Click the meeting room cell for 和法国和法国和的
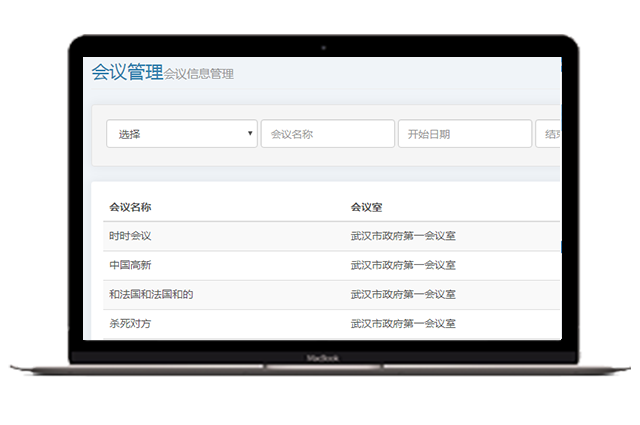Screen dimensions: 640x425 (403, 294)
